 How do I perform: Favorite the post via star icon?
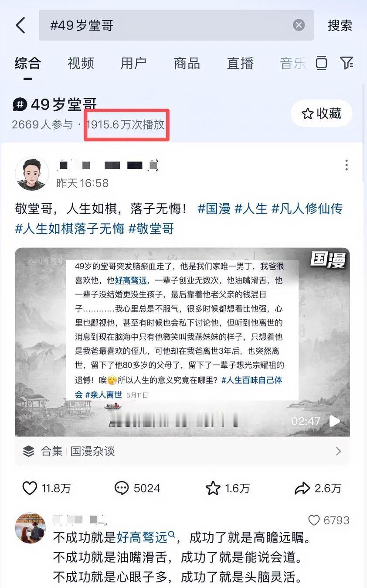click(x=213, y=488)
